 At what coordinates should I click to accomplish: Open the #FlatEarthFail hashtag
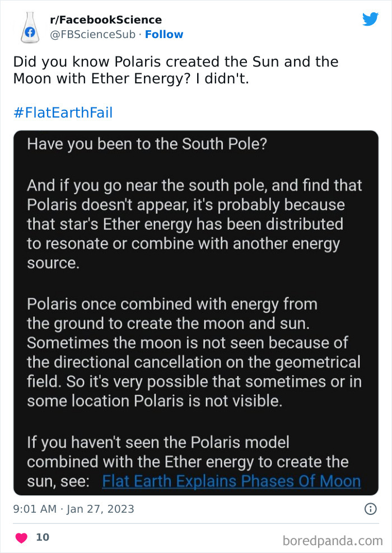point(62,113)
